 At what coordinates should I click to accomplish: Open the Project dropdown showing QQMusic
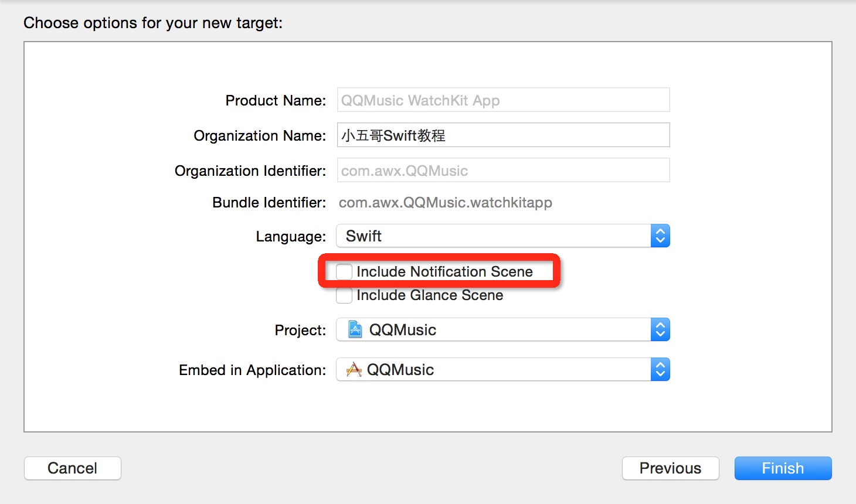pyautogui.click(x=503, y=329)
